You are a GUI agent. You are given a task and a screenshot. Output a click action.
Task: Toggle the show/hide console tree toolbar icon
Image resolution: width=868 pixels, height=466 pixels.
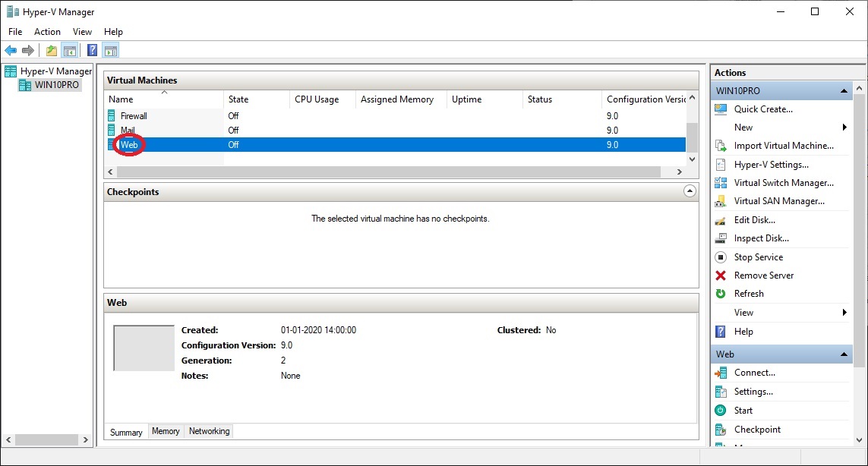coord(70,51)
